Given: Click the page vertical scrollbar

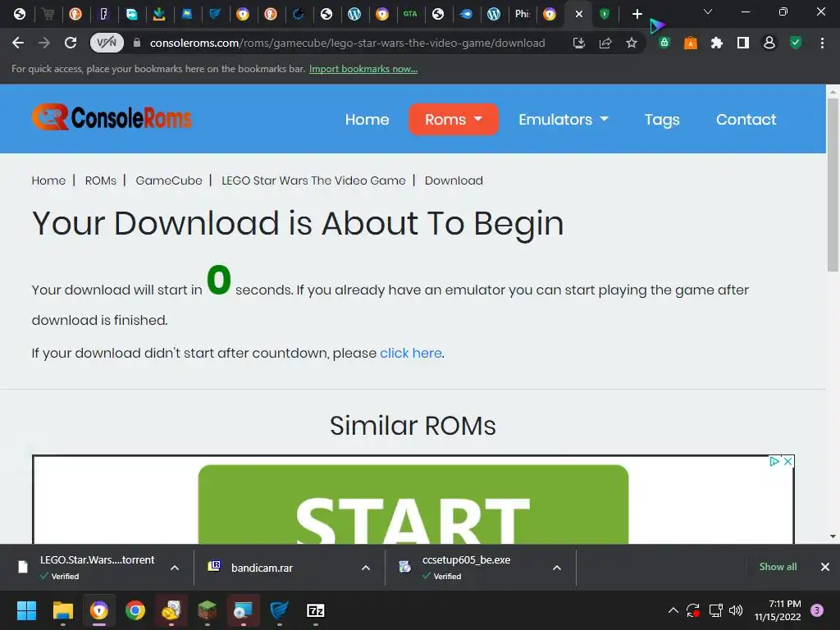Looking at the screenshot, I should [833, 185].
